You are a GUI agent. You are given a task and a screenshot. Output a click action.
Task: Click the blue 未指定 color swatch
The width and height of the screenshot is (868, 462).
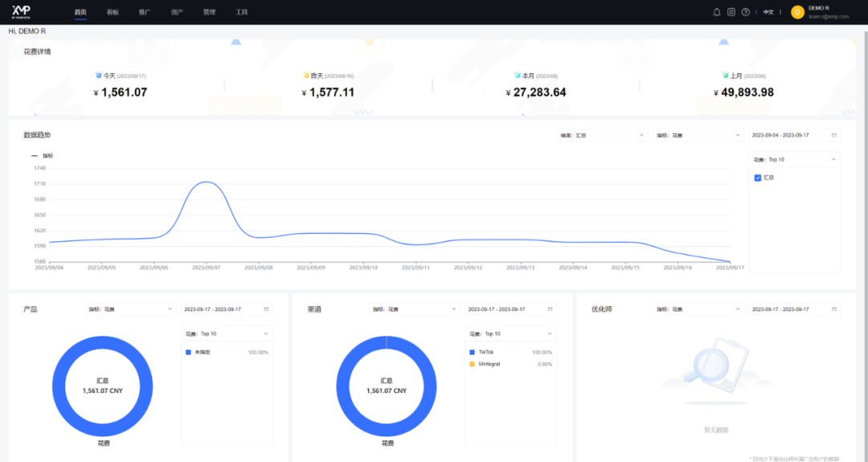click(x=188, y=352)
